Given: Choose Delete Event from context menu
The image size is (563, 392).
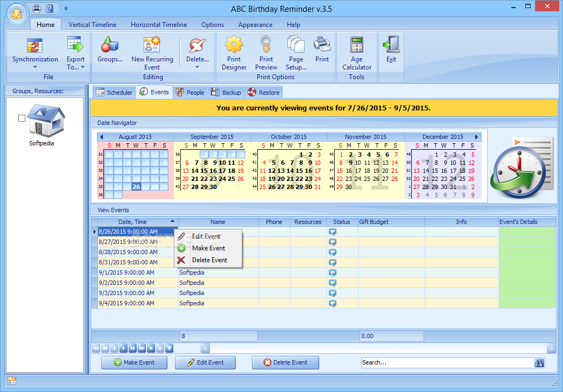Looking at the screenshot, I should coord(208,260).
